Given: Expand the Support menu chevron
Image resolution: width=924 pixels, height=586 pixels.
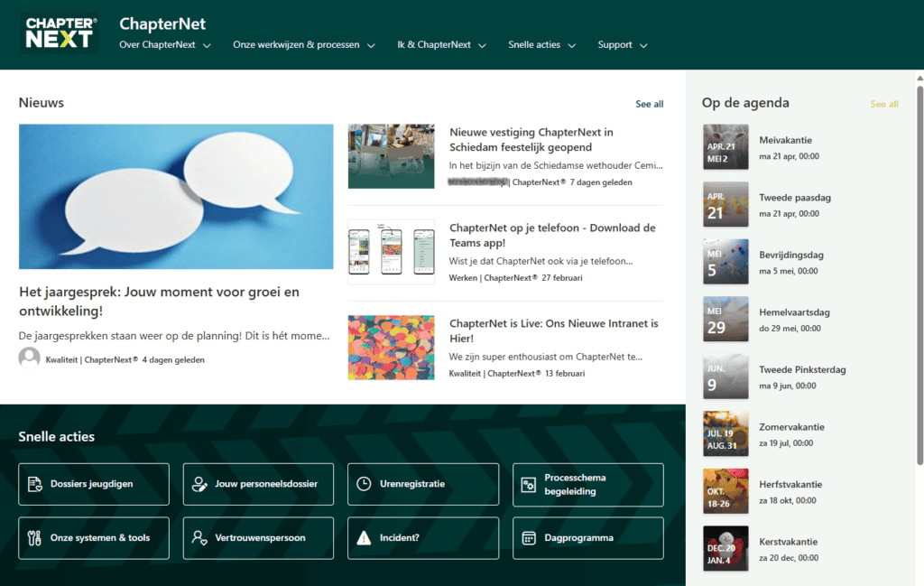Looking at the screenshot, I should (643, 45).
